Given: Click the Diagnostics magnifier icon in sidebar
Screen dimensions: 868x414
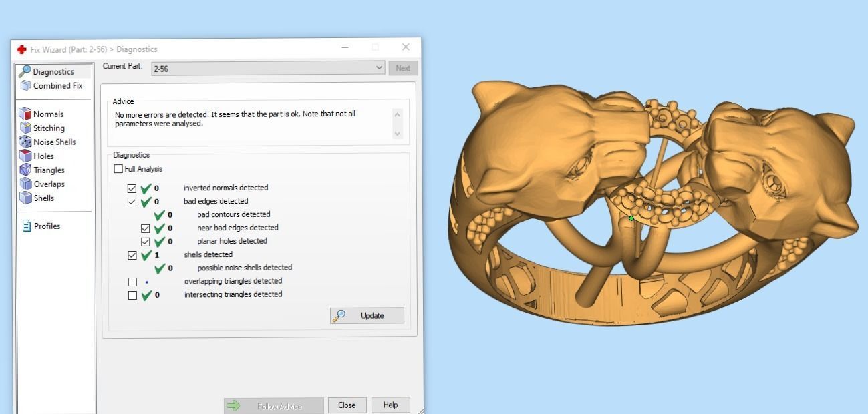Looking at the screenshot, I should click(x=25, y=71).
